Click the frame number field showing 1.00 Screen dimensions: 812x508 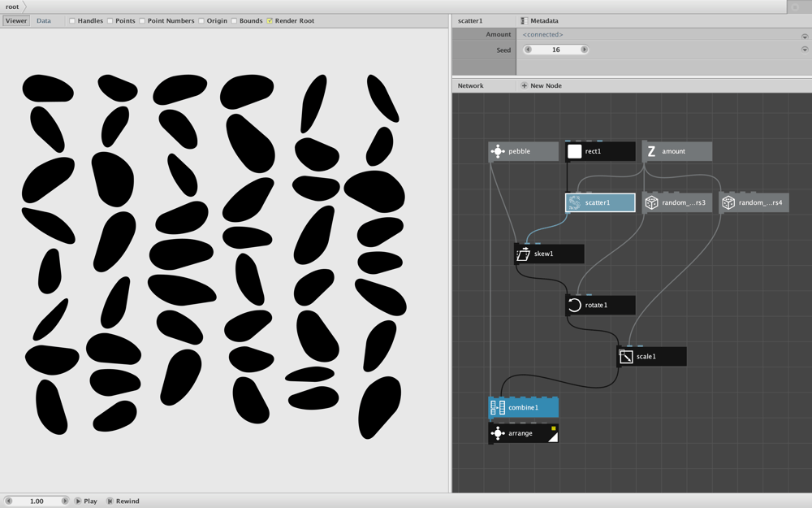click(x=37, y=501)
